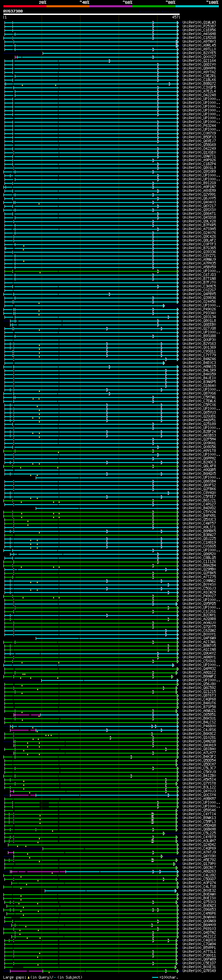This screenshot has height=980, width=222.
Task: Select the UniRef100_C5L225 label
Action: [199, 833]
